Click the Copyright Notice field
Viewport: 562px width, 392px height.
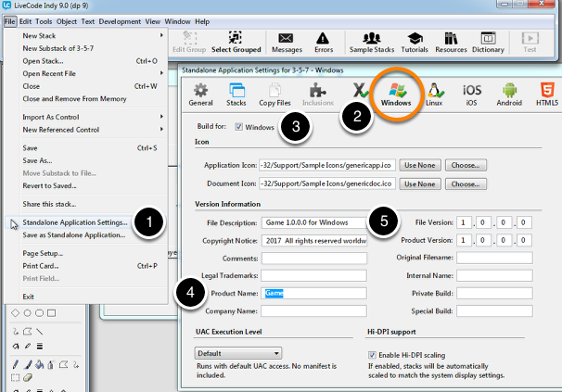click(x=314, y=240)
